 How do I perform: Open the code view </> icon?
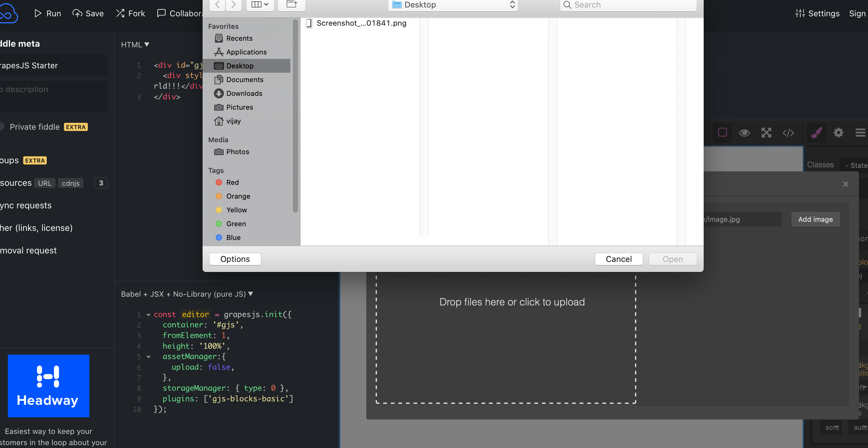[788, 133]
